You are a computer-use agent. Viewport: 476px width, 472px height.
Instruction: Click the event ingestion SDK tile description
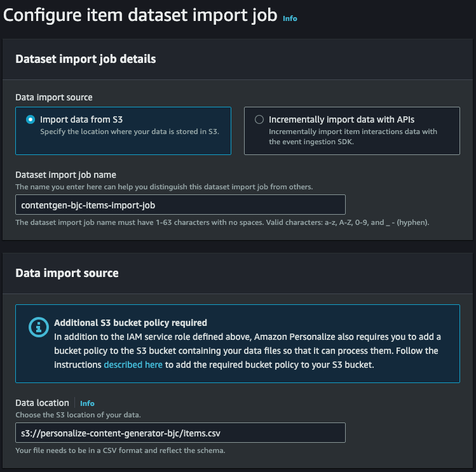(x=353, y=137)
